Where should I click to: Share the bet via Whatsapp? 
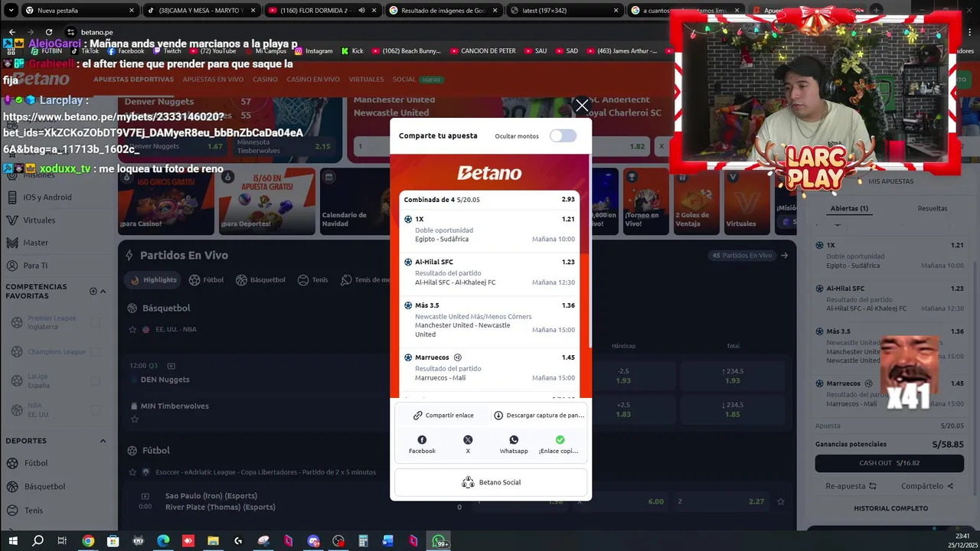click(x=514, y=445)
